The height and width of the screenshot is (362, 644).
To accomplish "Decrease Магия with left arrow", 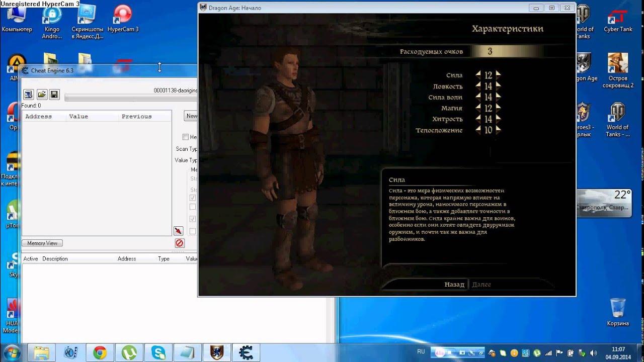I will [x=478, y=108].
